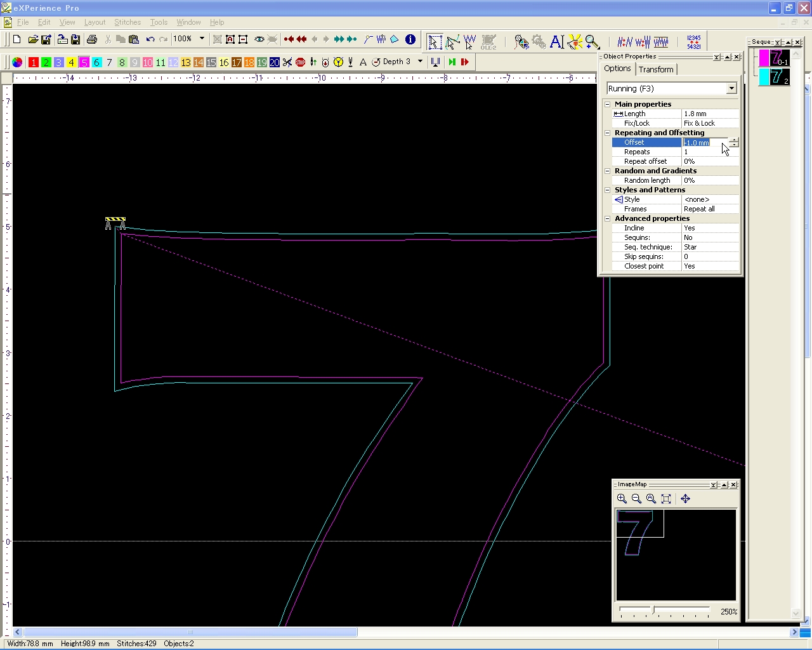Click the scissors Trim icon

(287, 62)
